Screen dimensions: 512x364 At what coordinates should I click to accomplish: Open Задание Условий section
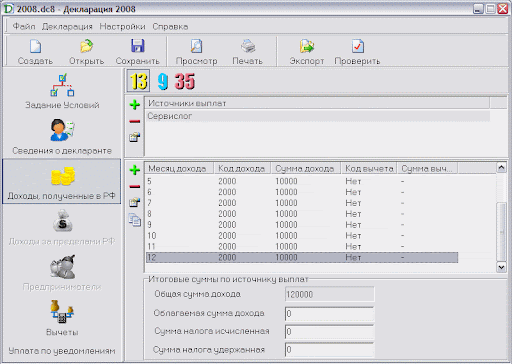62,91
